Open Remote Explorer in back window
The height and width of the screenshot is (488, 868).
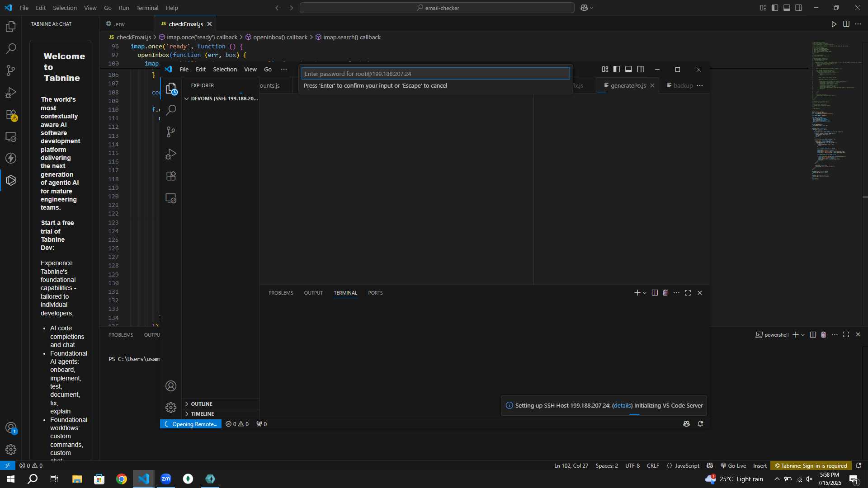(x=11, y=136)
